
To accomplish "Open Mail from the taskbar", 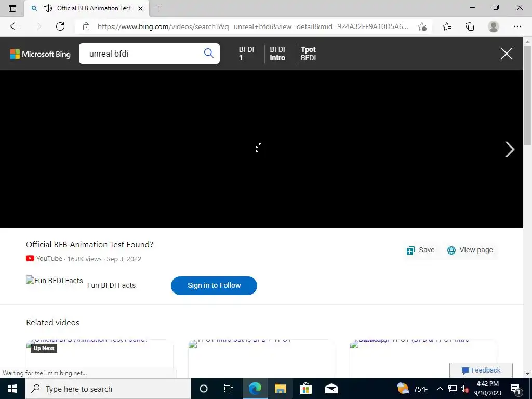I will tap(331, 389).
